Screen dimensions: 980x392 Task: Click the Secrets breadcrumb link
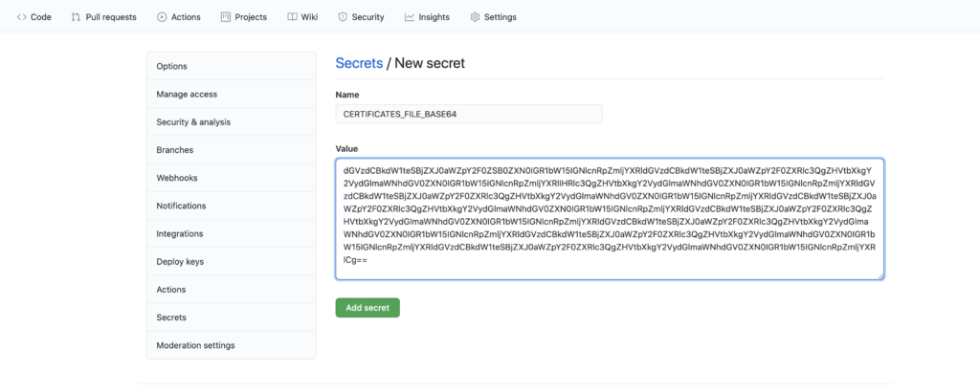pyautogui.click(x=360, y=63)
